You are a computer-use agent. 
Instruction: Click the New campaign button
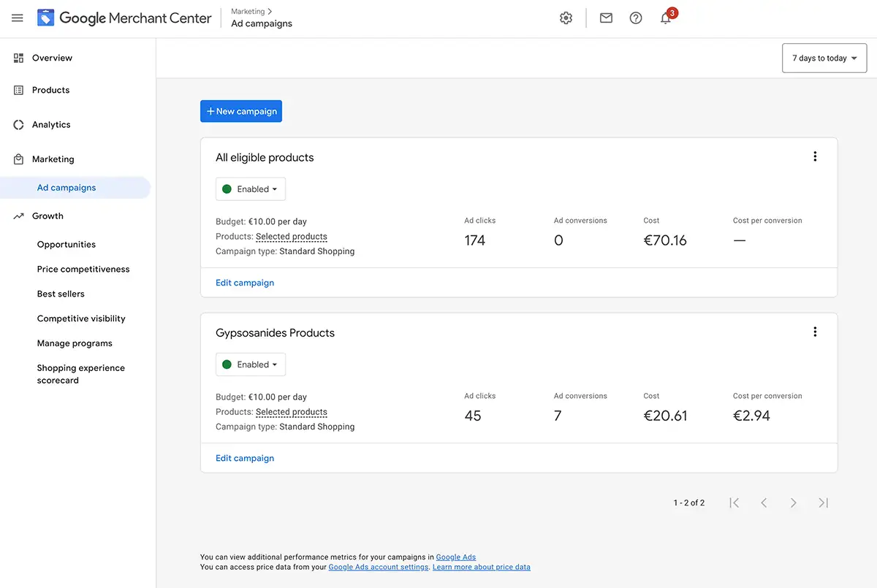pyautogui.click(x=241, y=111)
